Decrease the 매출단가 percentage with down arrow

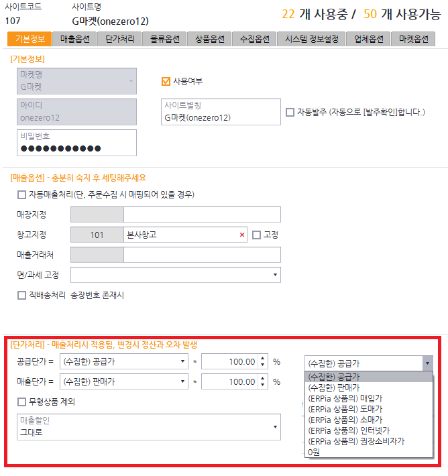click(x=263, y=385)
